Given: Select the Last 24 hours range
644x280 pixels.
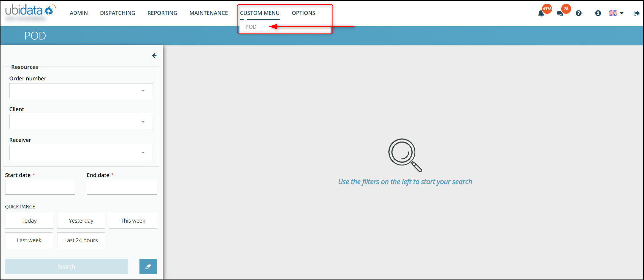Looking at the screenshot, I should pyautogui.click(x=81, y=240).
